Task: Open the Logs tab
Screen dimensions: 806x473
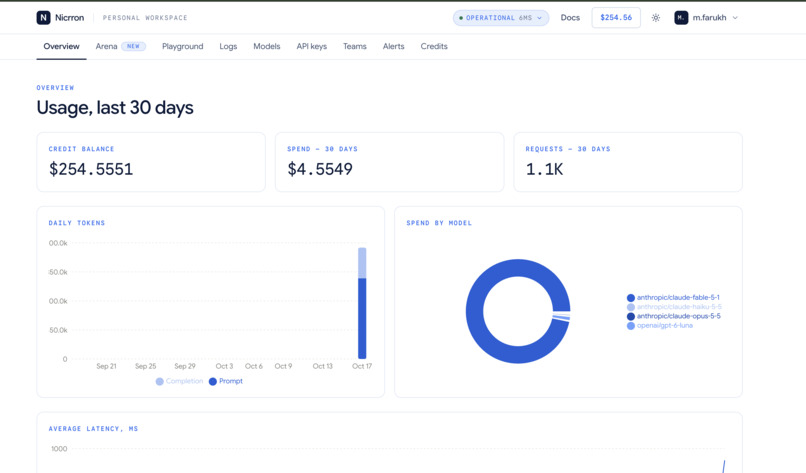Action: coord(228,46)
